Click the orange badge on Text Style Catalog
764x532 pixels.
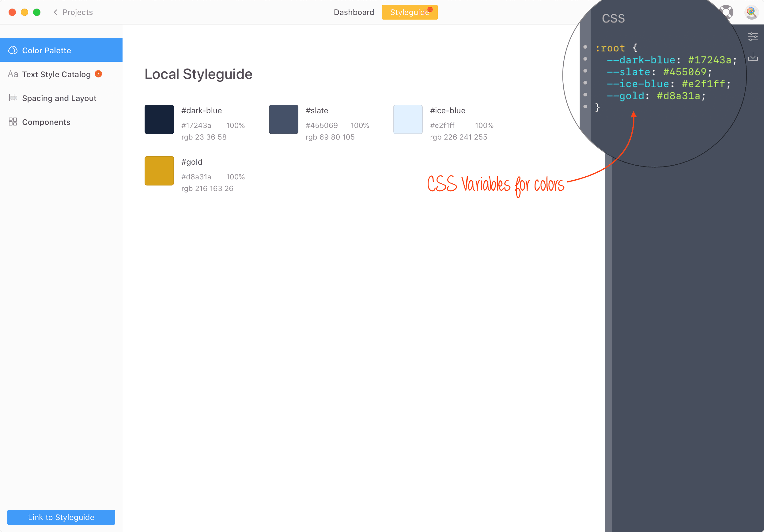pyautogui.click(x=98, y=74)
